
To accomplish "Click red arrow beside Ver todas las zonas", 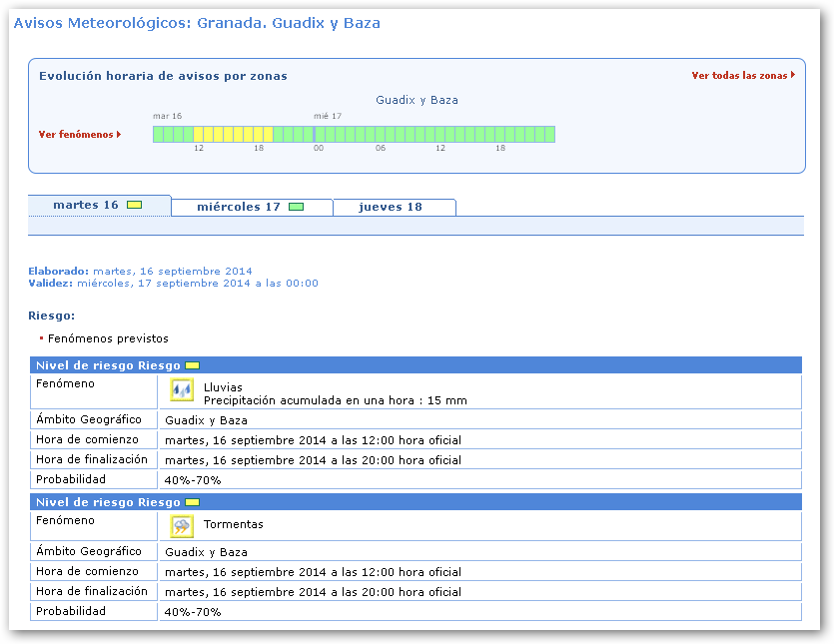I will (x=793, y=75).
